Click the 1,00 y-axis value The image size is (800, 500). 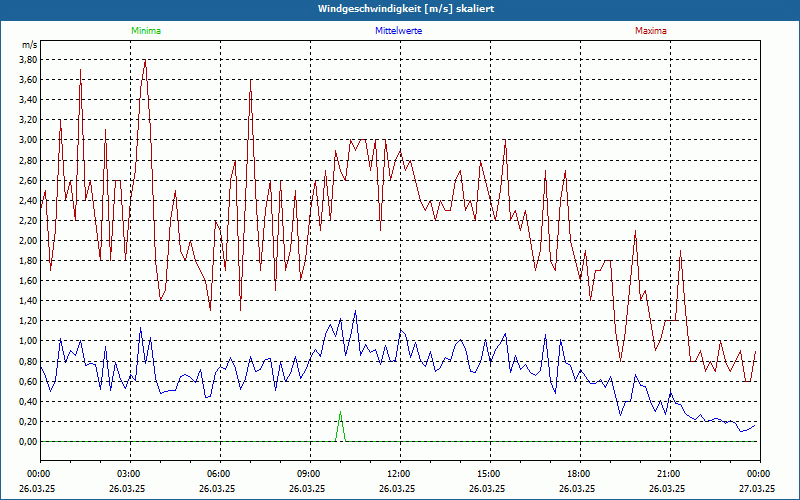click(28, 341)
